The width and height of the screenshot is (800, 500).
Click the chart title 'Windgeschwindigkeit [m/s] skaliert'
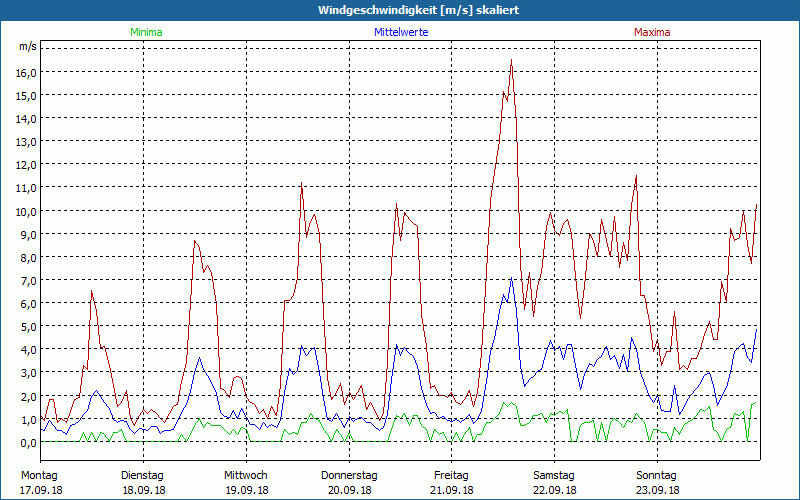click(x=418, y=10)
